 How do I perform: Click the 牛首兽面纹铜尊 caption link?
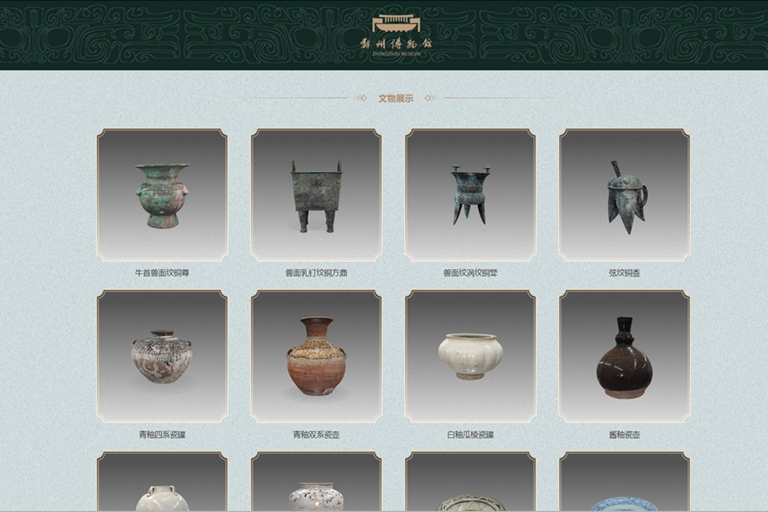[x=162, y=273]
